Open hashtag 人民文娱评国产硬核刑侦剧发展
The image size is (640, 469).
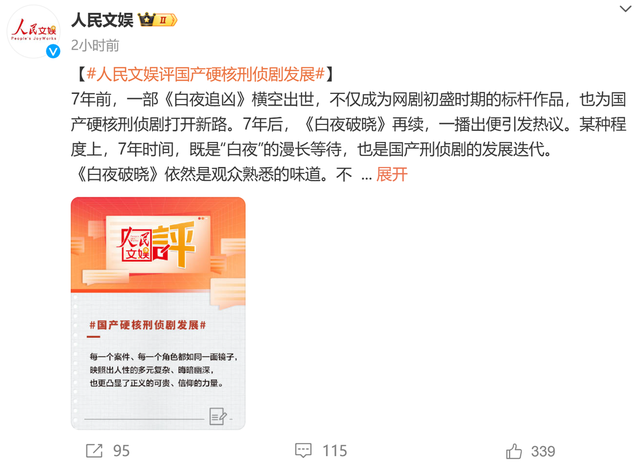tap(206, 74)
